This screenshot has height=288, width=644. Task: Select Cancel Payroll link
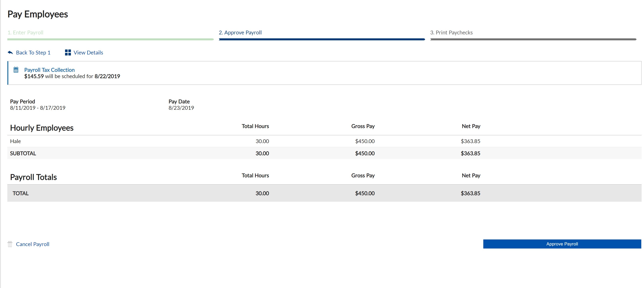point(33,244)
